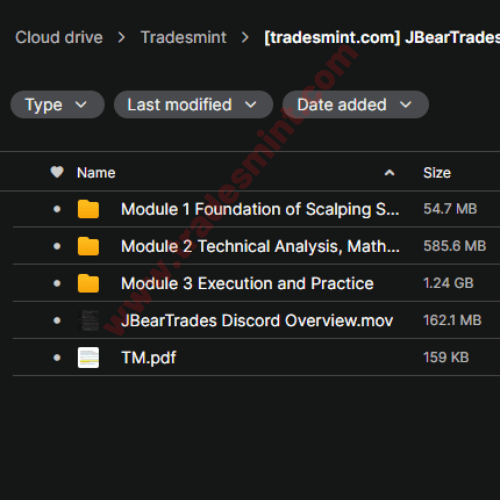Click the 162.1 MB size value
This screenshot has height=500, width=500.
point(452,320)
